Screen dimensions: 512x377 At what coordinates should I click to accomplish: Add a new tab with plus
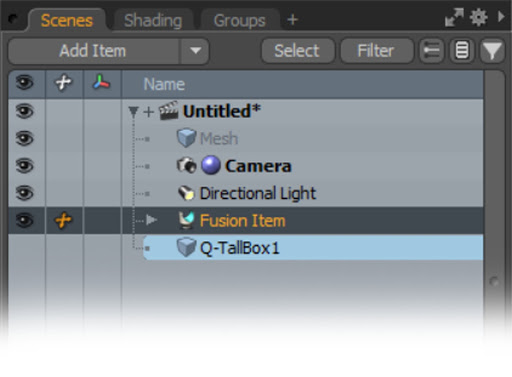pyautogui.click(x=292, y=20)
